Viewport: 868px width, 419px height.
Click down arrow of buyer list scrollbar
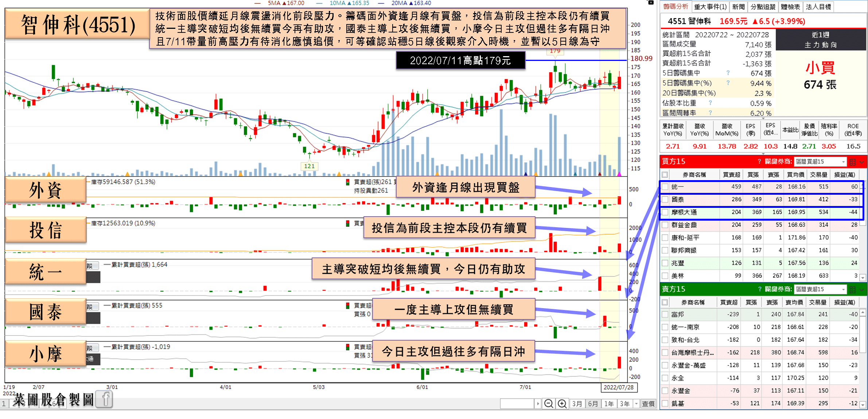tap(862, 278)
